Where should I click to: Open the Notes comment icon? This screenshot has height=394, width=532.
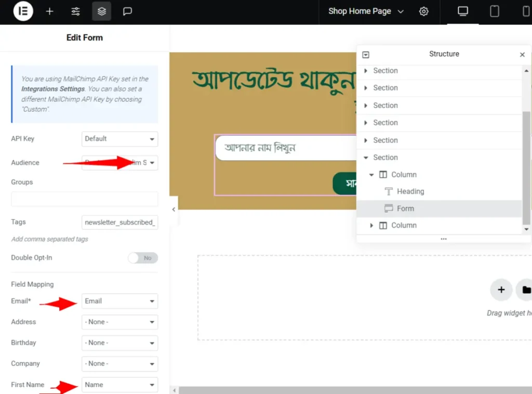click(127, 11)
